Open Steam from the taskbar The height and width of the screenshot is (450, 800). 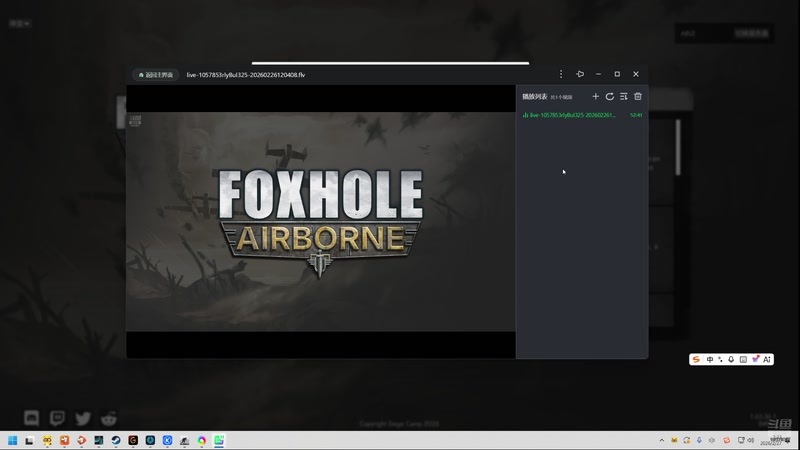tap(116, 440)
